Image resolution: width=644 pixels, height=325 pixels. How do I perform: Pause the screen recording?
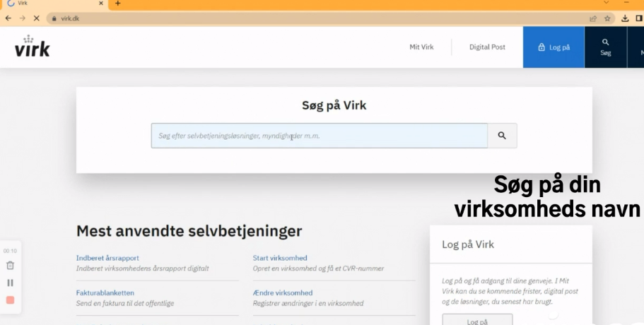(x=10, y=283)
